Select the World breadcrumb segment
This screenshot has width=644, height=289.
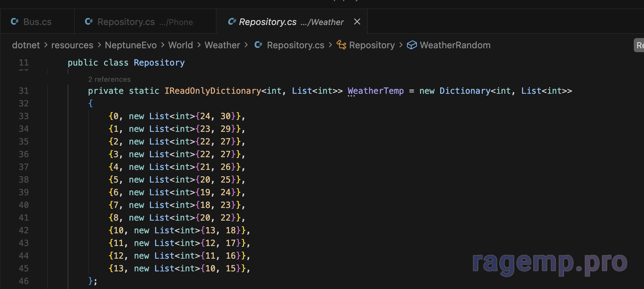(180, 45)
